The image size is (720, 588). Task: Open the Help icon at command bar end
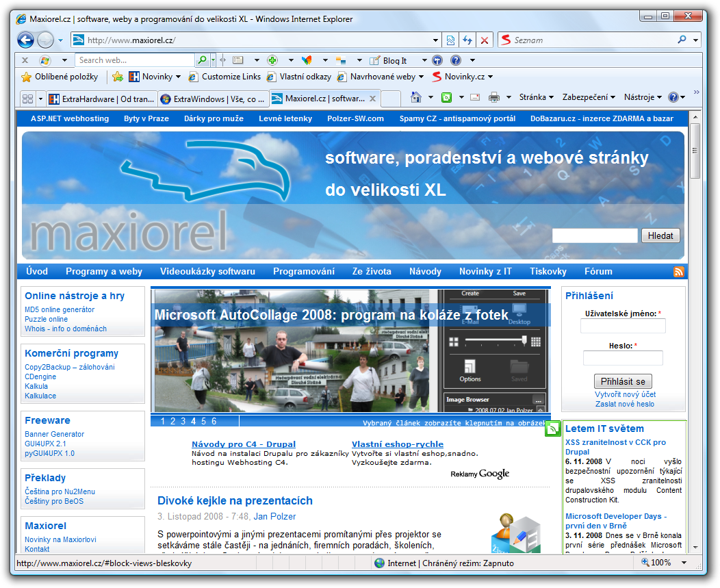673,97
